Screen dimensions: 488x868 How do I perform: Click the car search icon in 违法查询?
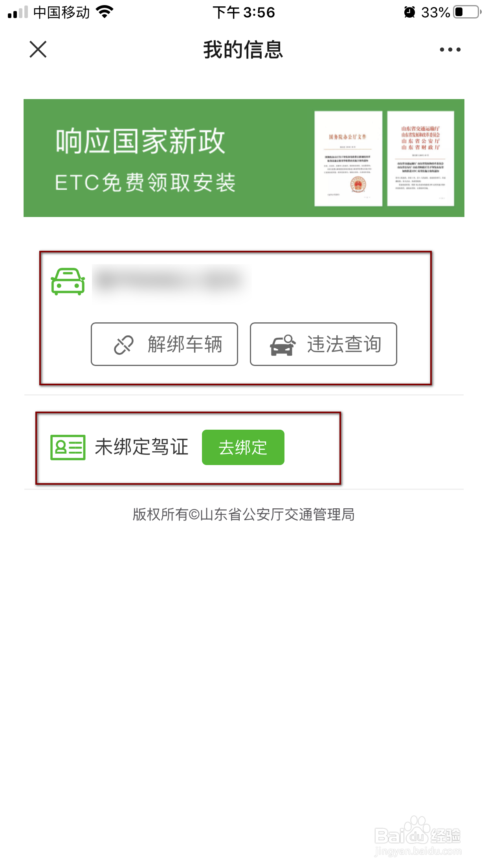[x=283, y=345]
